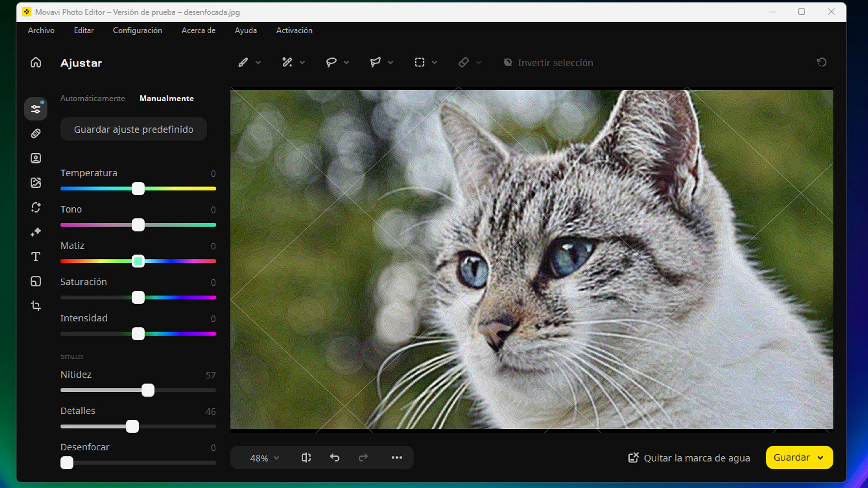
Task: Click the Temperatura slider handle
Action: click(138, 189)
